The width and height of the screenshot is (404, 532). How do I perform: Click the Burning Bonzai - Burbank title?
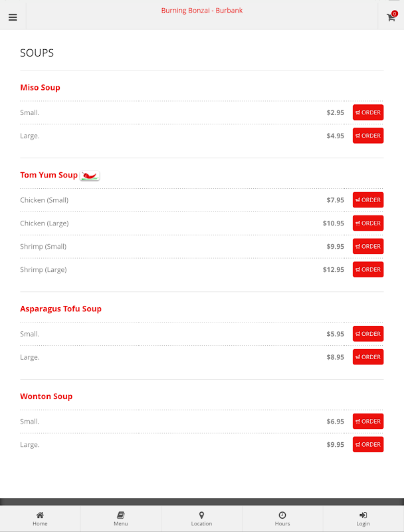(x=201, y=11)
